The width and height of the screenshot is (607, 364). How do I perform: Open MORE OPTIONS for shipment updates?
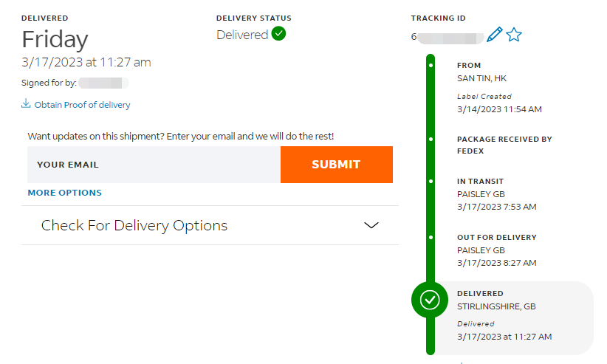tap(65, 193)
